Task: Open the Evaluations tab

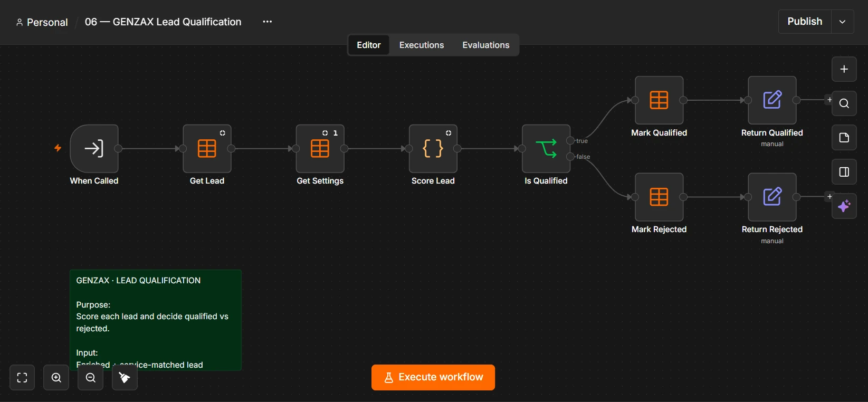Action: coord(486,45)
